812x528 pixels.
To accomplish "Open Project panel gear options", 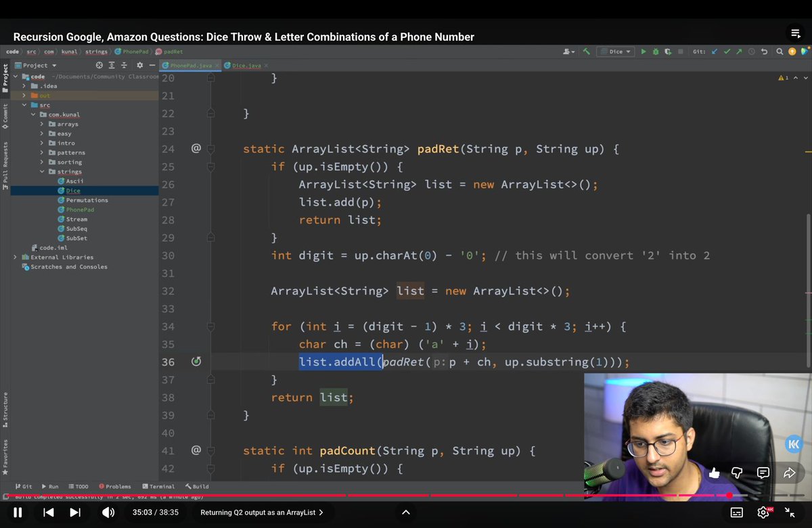I will point(139,66).
